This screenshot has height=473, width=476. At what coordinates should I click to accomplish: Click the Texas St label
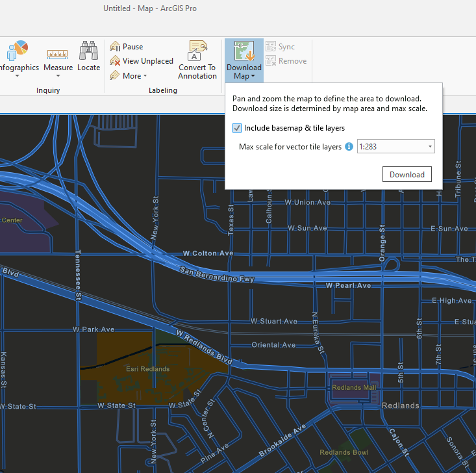(x=231, y=220)
